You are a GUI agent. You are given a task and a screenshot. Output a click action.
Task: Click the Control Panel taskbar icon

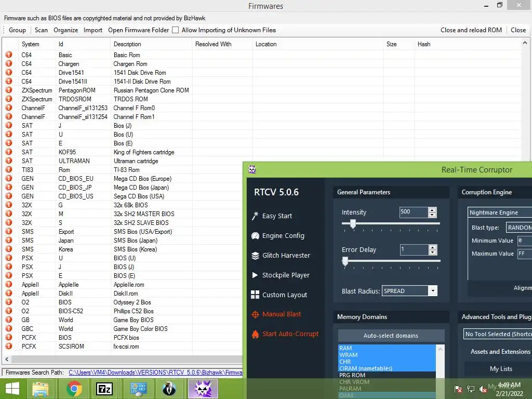138,389
